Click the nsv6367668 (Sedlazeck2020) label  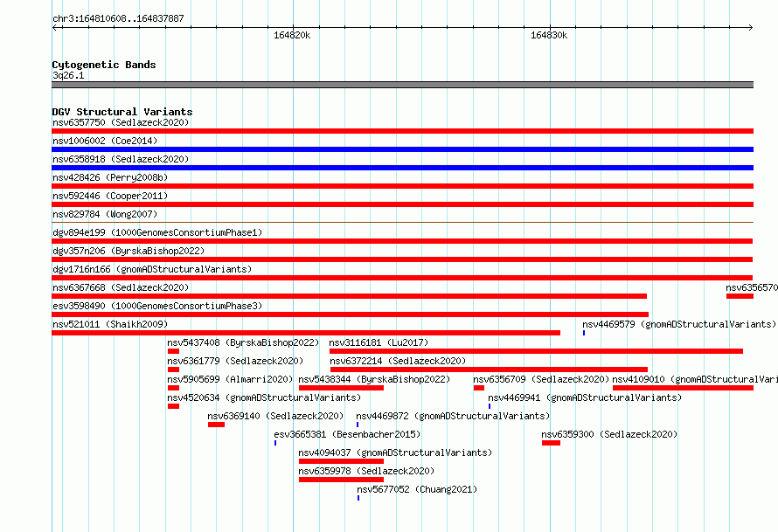(121, 287)
